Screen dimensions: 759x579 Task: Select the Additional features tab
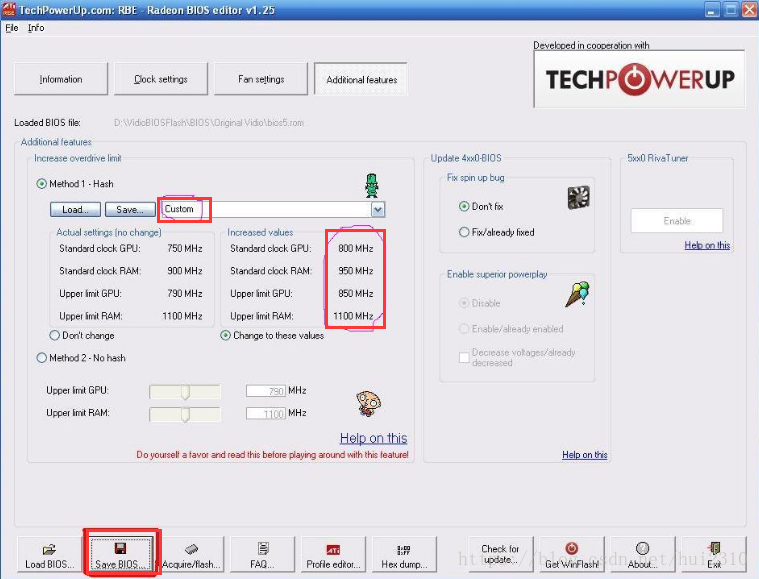click(x=361, y=79)
